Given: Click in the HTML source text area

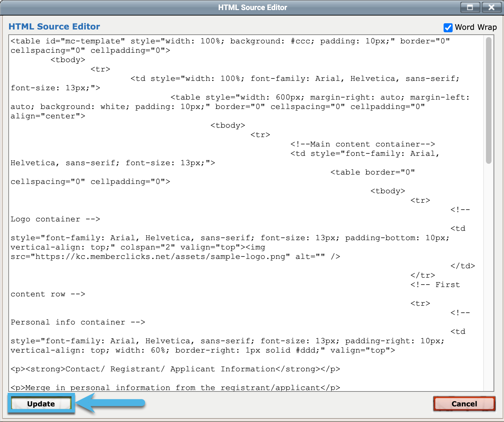Looking at the screenshot, I should point(246,213).
